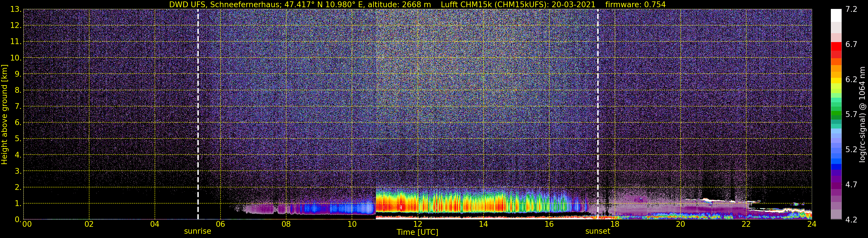Click the x-axis tick label '22'
This screenshot has height=238, width=868.
746,224
